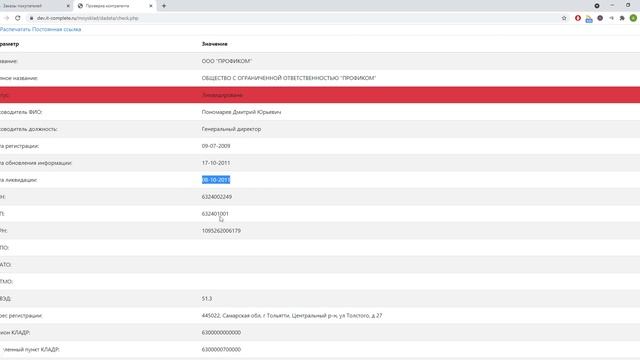Click the регион КЛАДР row label

coord(15,333)
